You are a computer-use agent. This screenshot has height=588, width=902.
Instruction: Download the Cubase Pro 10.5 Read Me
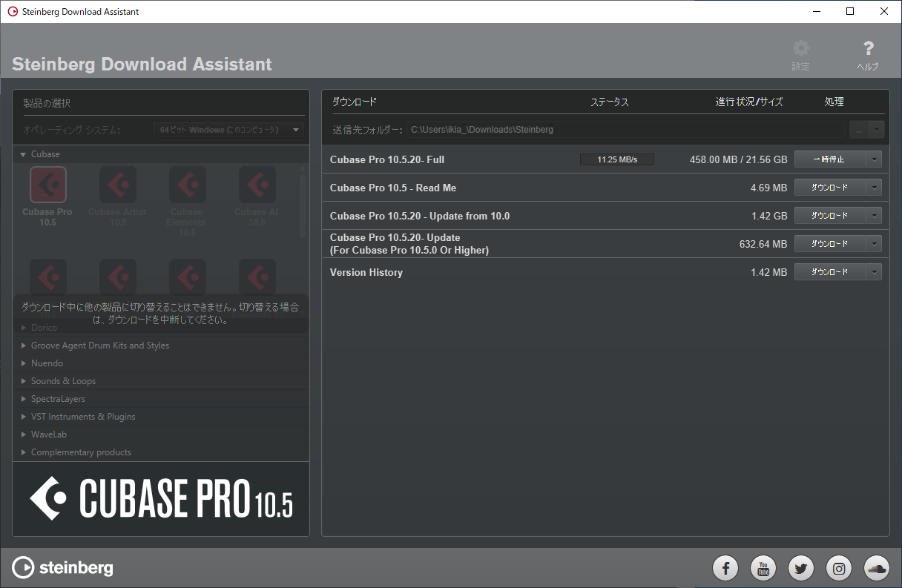(x=829, y=188)
